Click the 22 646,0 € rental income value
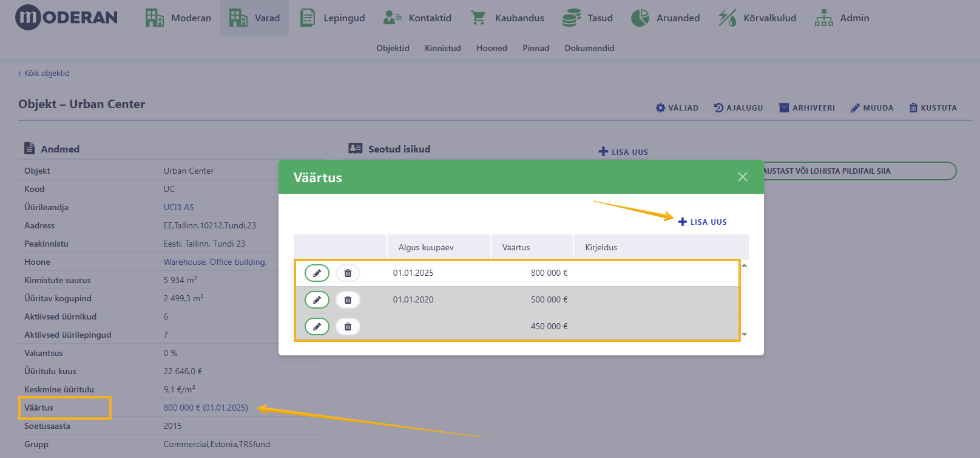 pyautogui.click(x=183, y=371)
